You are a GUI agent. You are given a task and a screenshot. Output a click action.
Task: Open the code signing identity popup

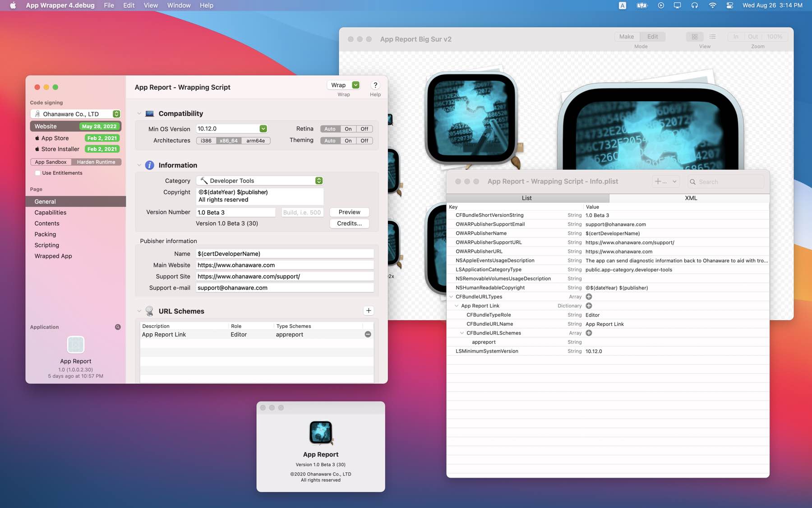pyautogui.click(x=76, y=114)
